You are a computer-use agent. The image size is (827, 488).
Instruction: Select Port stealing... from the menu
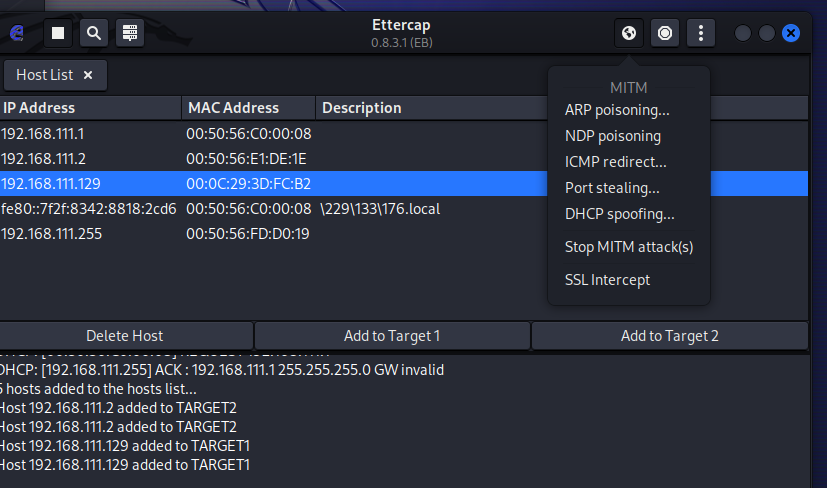click(612, 188)
